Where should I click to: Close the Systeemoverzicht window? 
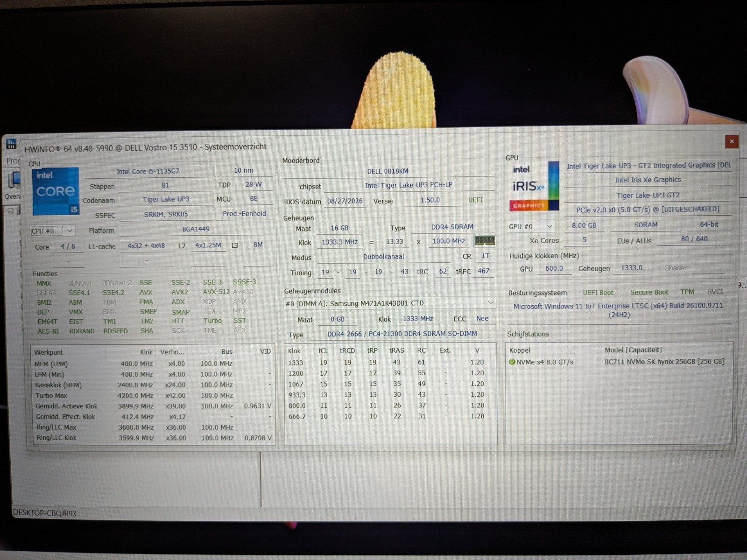(x=732, y=141)
